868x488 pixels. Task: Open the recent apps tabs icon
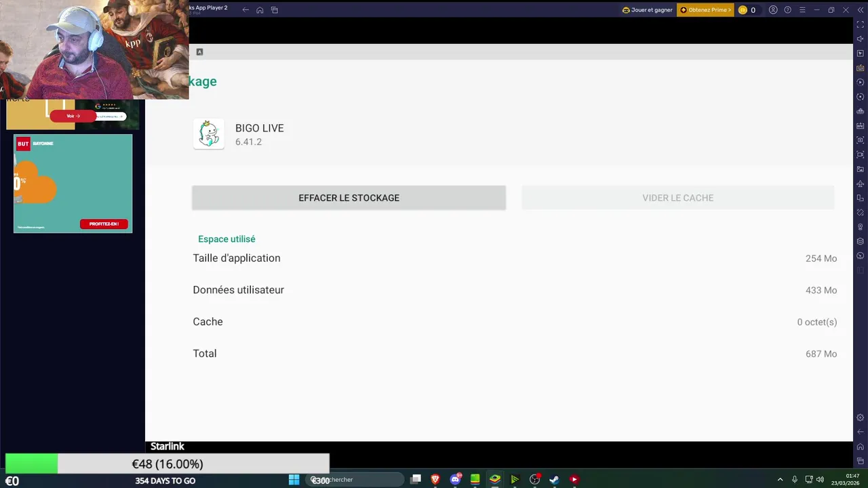(275, 10)
